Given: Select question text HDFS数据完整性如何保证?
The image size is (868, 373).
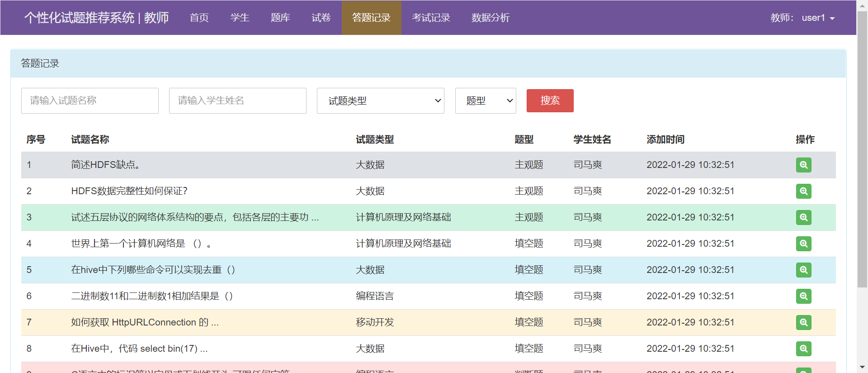Looking at the screenshot, I should (129, 191).
